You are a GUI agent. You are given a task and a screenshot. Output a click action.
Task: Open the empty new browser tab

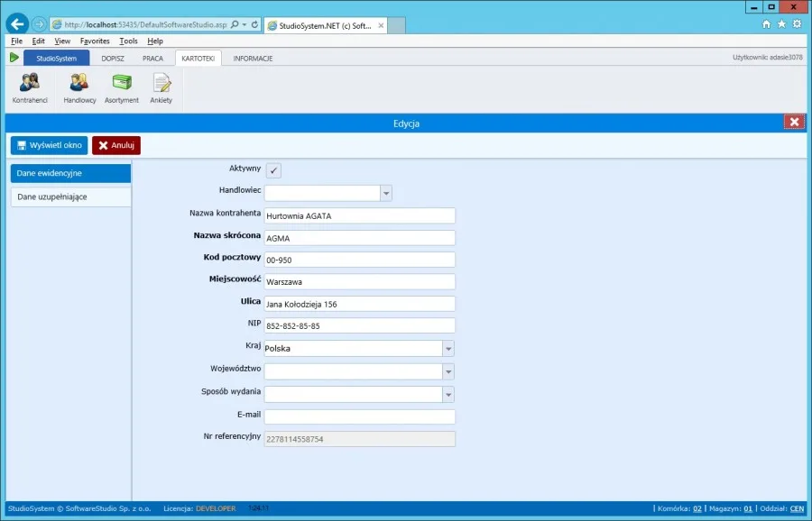click(396, 25)
